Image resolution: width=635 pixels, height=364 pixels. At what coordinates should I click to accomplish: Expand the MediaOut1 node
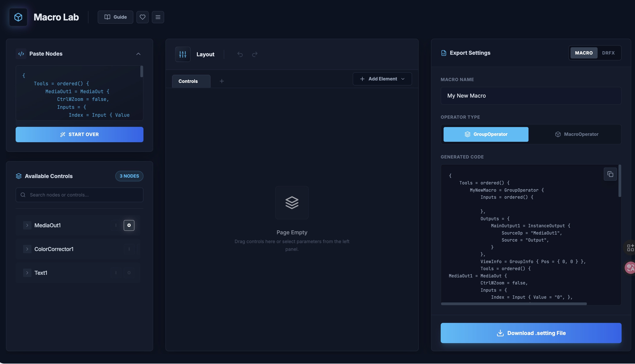(x=27, y=226)
